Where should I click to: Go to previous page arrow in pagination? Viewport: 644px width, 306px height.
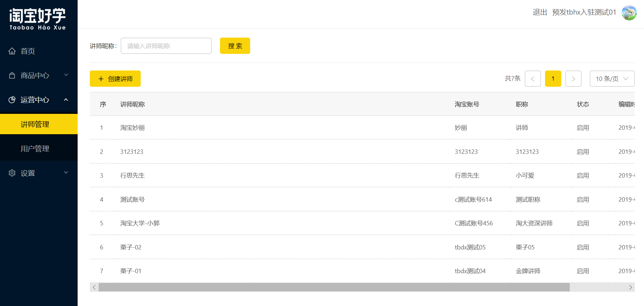coord(533,79)
